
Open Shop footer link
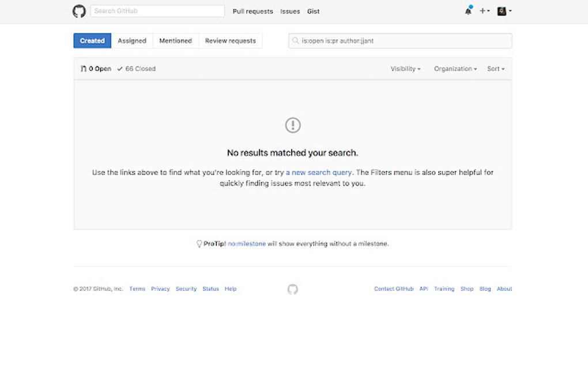click(467, 288)
